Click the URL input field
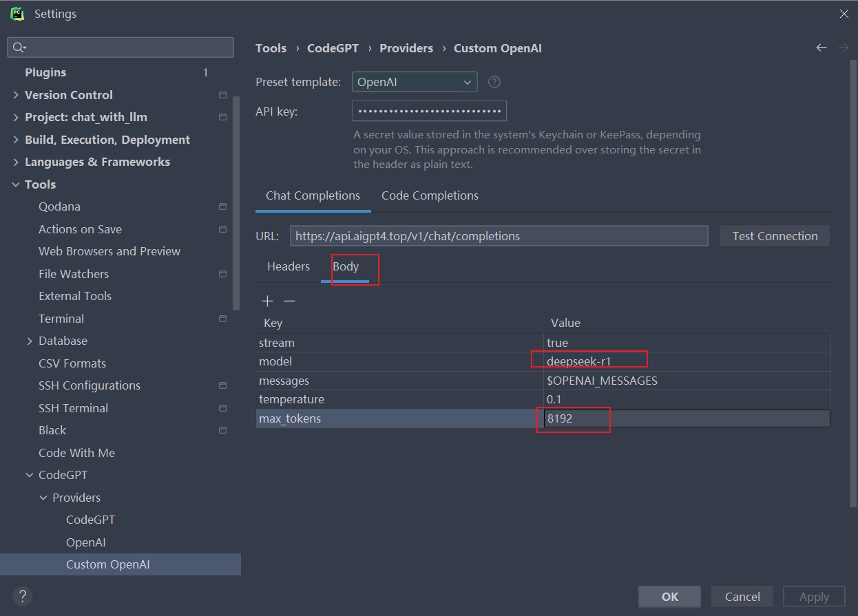This screenshot has height=616, width=858. [499, 236]
